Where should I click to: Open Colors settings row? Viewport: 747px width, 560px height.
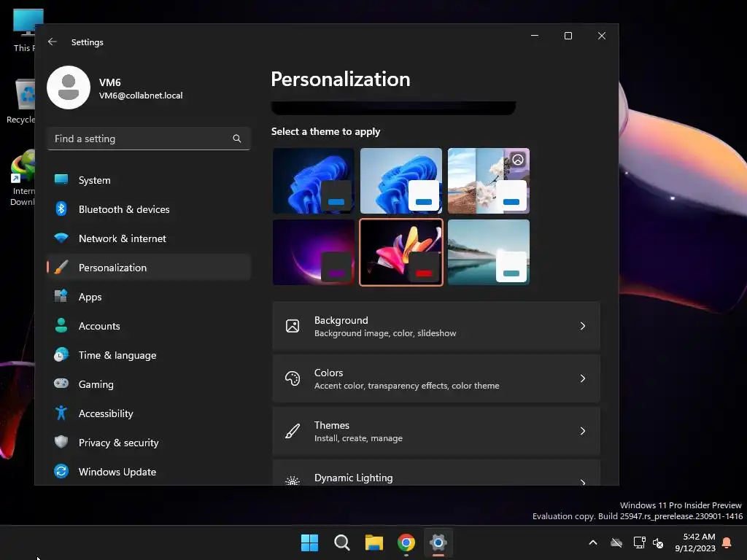coord(436,378)
